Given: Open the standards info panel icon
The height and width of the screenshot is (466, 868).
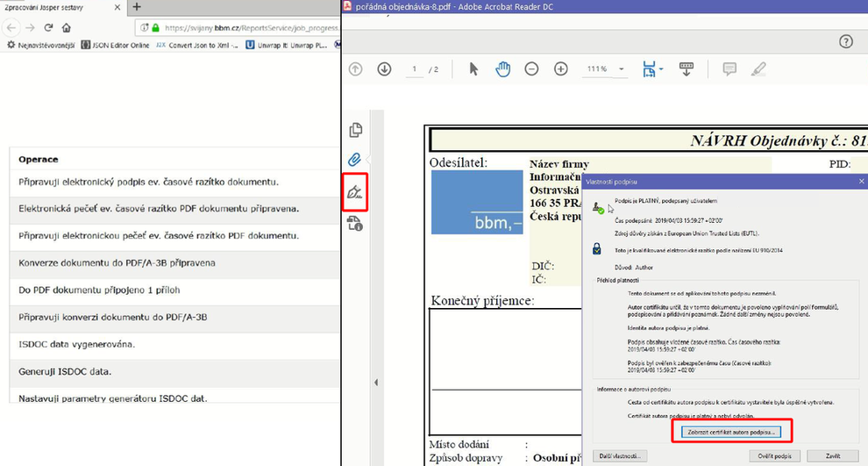Looking at the screenshot, I should point(355,223).
